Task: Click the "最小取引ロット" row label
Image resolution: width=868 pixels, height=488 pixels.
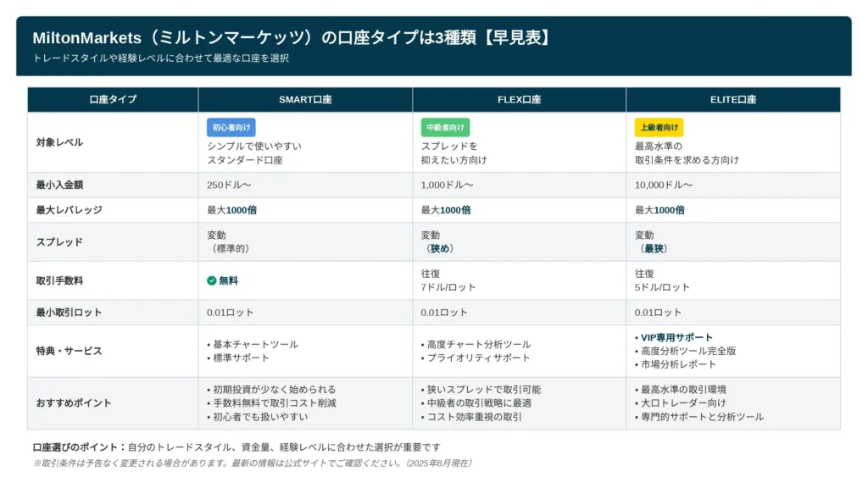Action: (70, 312)
